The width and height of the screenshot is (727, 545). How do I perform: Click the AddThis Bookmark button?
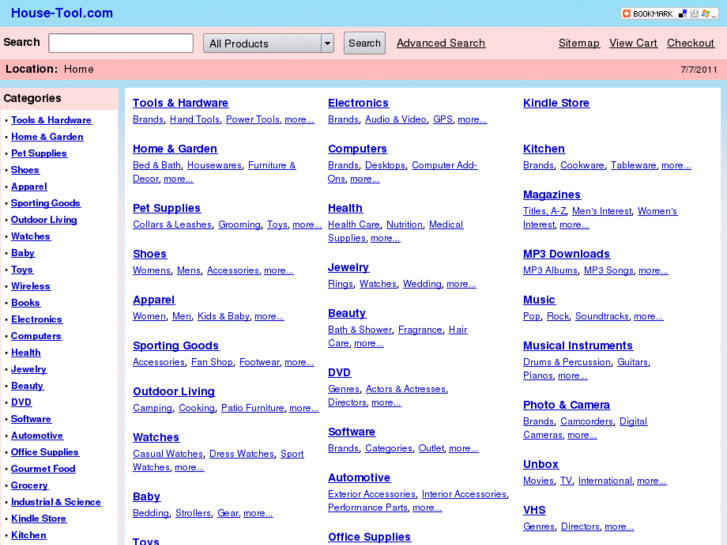669,13
